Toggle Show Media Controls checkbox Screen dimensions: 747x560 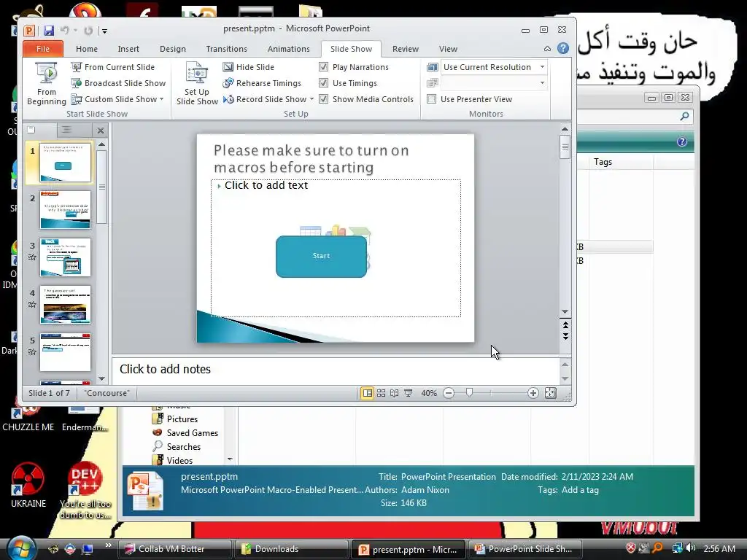323,99
